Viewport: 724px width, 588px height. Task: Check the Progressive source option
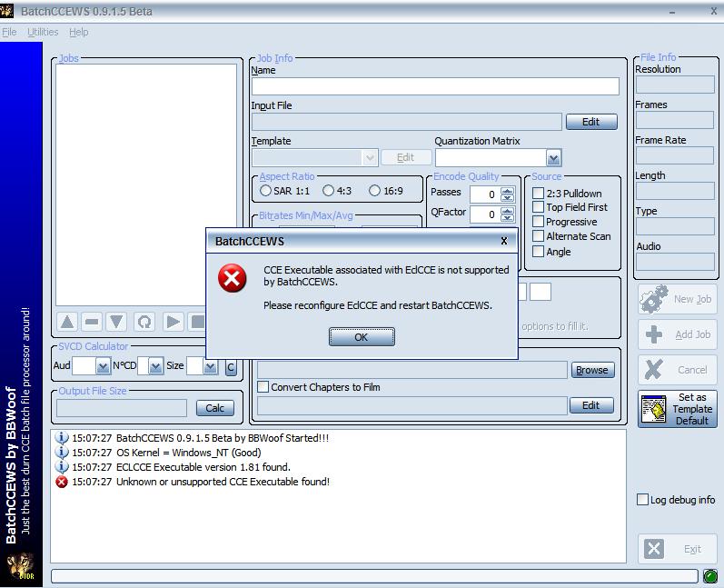[538, 222]
